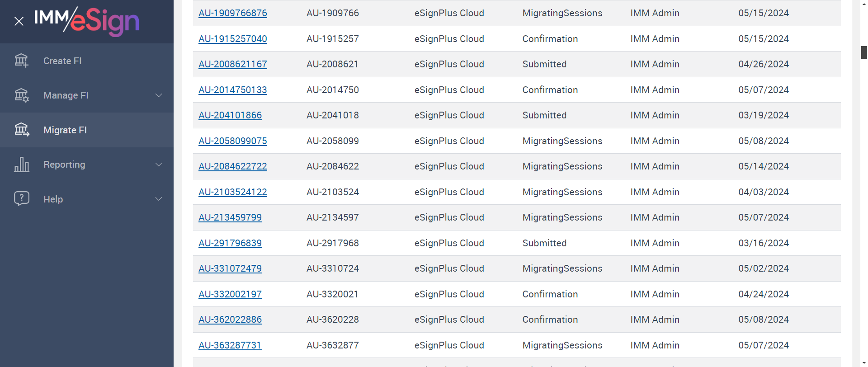Image resolution: width=868 pixels, height=367 pixels.
Task: Click the Reporting bar chart icon
Action: pos(21,165)
